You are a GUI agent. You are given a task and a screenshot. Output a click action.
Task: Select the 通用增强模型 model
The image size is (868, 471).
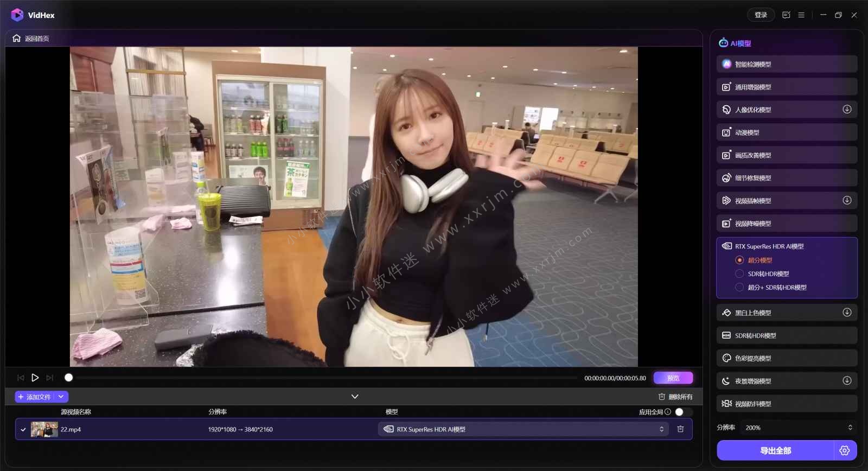point(787,87)
